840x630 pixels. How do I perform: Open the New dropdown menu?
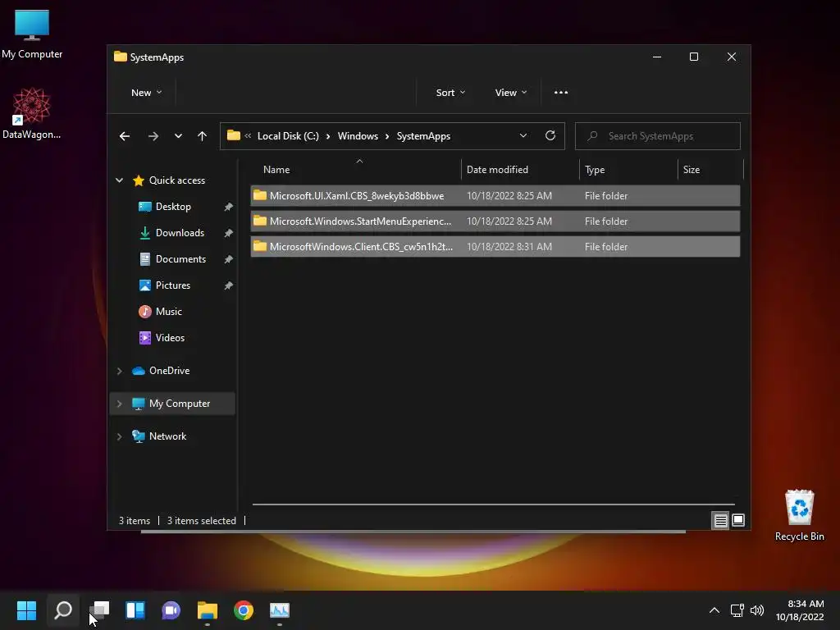146,93
